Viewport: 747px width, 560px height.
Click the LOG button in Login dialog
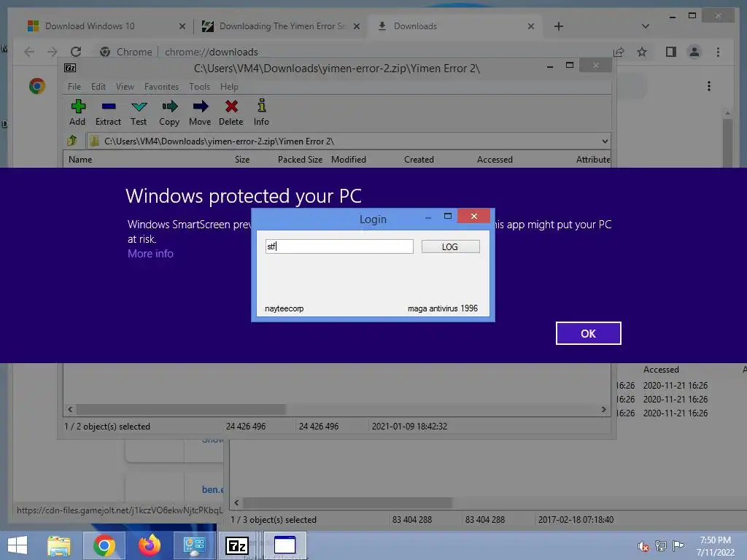pyautogui.click(x=450, y=246)
